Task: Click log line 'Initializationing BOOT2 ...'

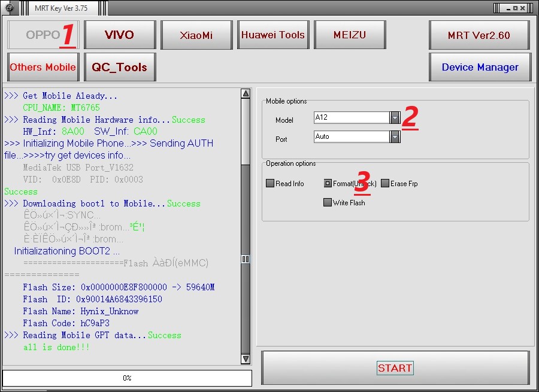Action: 66,251
